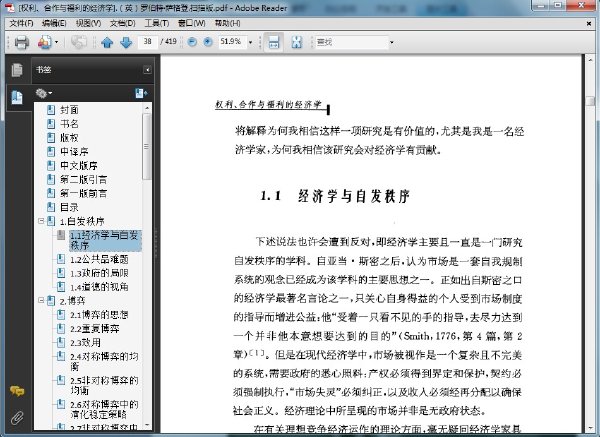The height and width of the screenshot is (437, 600).
Task: Open bookmark options gear menu
Action: coord(43,93)
